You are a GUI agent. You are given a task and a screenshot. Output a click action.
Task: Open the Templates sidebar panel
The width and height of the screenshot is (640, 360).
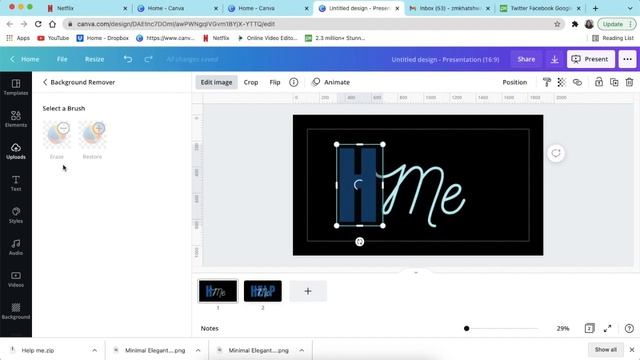click(x=16, y=87)
